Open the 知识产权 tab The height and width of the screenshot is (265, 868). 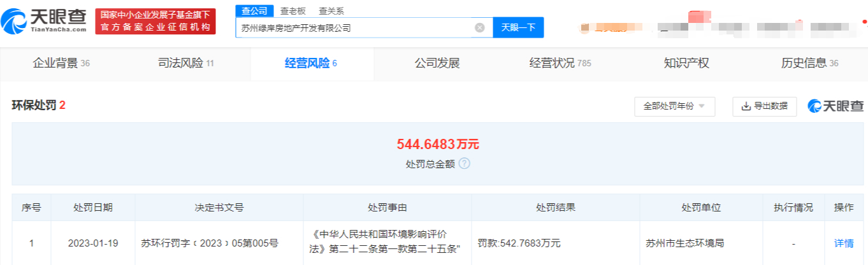[686, 63]
